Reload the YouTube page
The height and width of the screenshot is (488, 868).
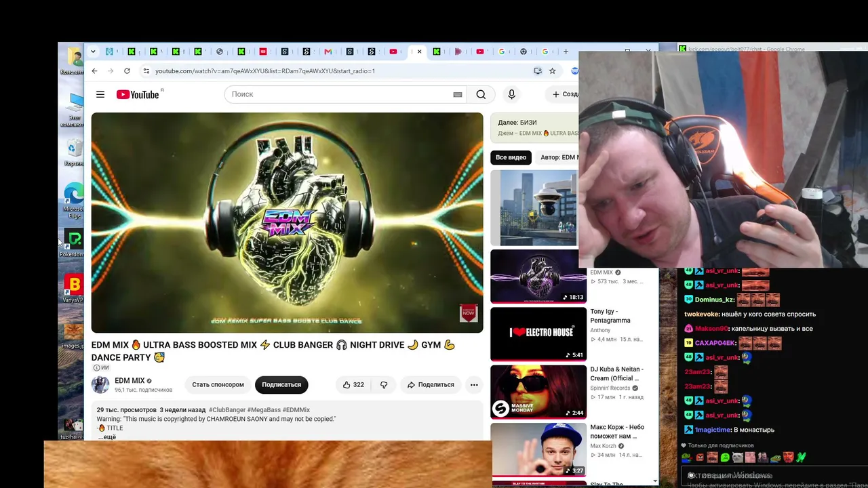[x=127, y=70]
